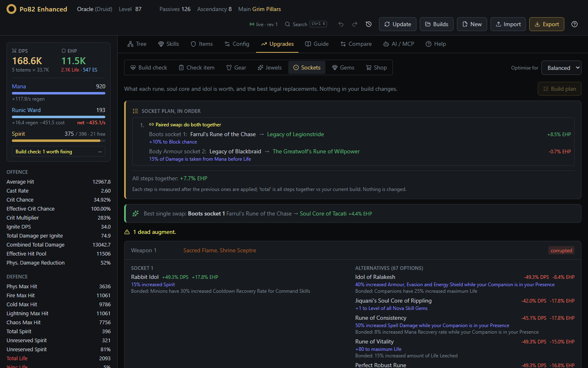Screen dimensions: 588x368
Task: Click the Legacy of Legionstride replacement
Action: 295,134
